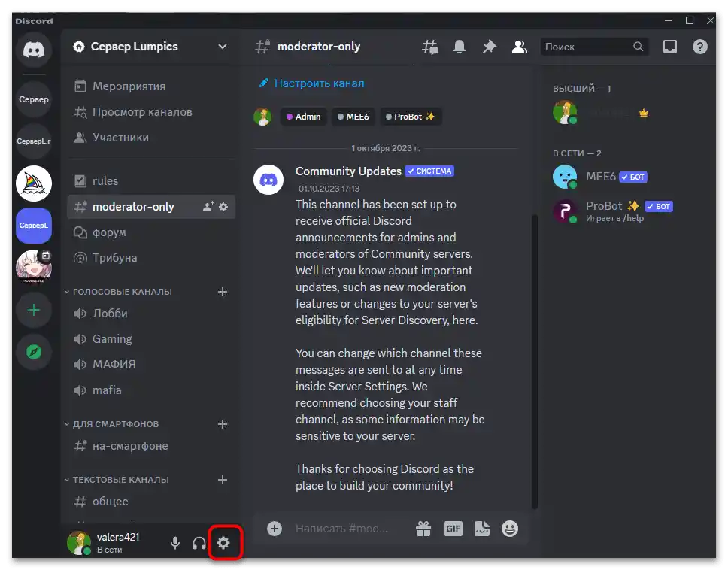Open the GIF picker button
This screenshot has width=728, height=570.
(x=453, y=528)
